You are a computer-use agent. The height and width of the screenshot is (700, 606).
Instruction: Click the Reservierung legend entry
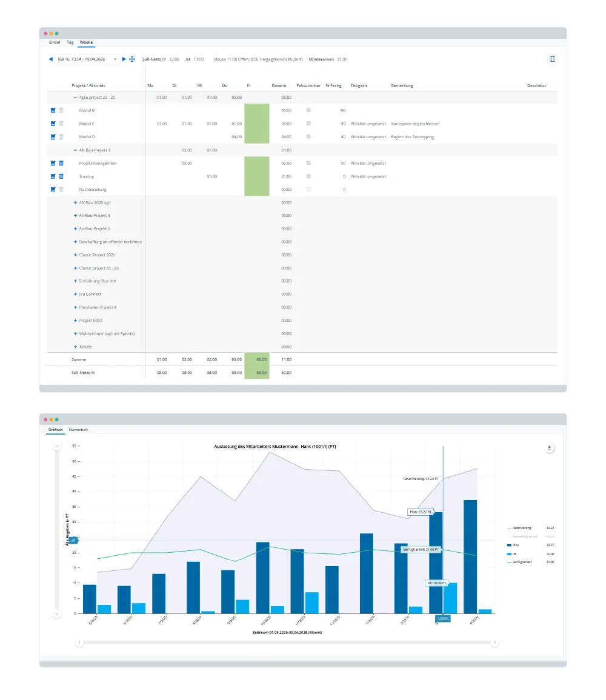pyautogui.click(x=522, y=528)
